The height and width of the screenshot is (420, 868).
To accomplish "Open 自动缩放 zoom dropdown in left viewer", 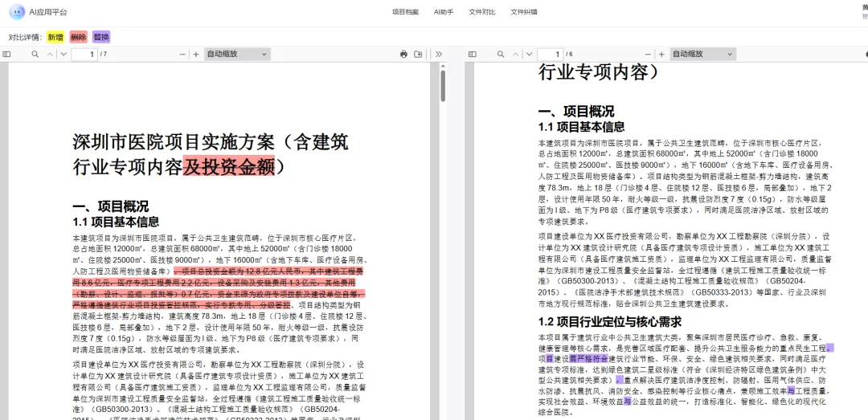I will coord(237,55).
